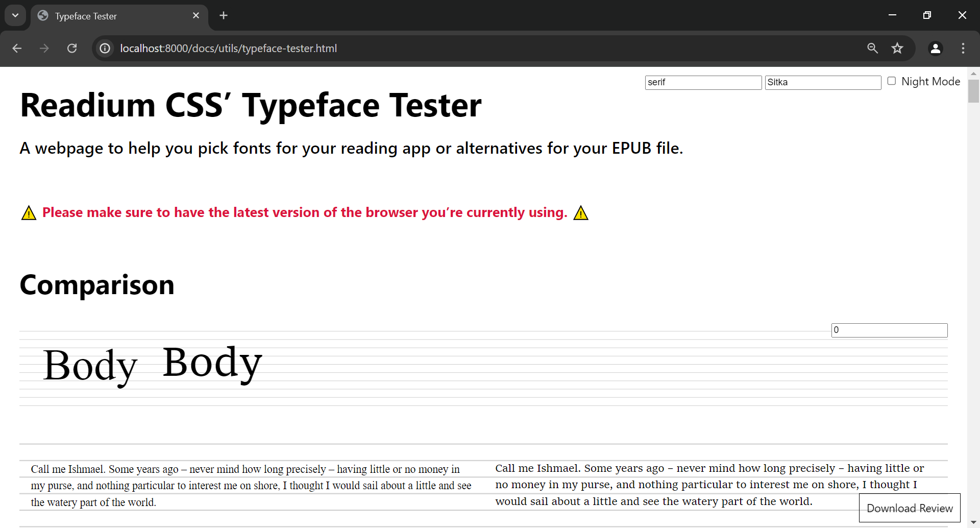
Task: Click the right Sitka 'Call me Ishmael' paragraph
Action: click(x=709, y=485)
